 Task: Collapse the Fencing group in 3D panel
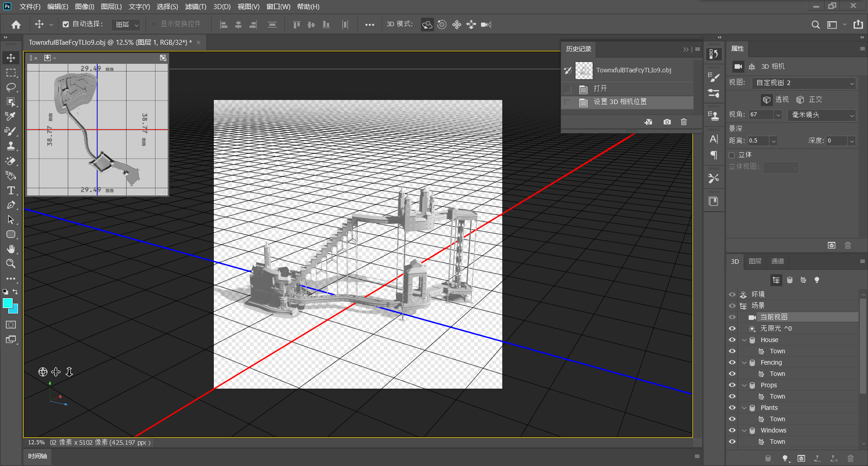(x=744, y=362)
